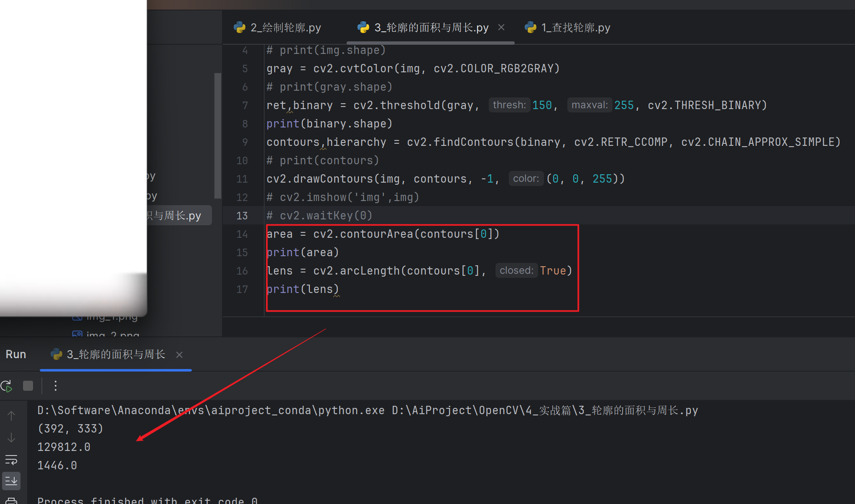Click the Python icon on 1_查找轮廓.py tab
This screenshot has height=504, width=855.
coord(530,28)
